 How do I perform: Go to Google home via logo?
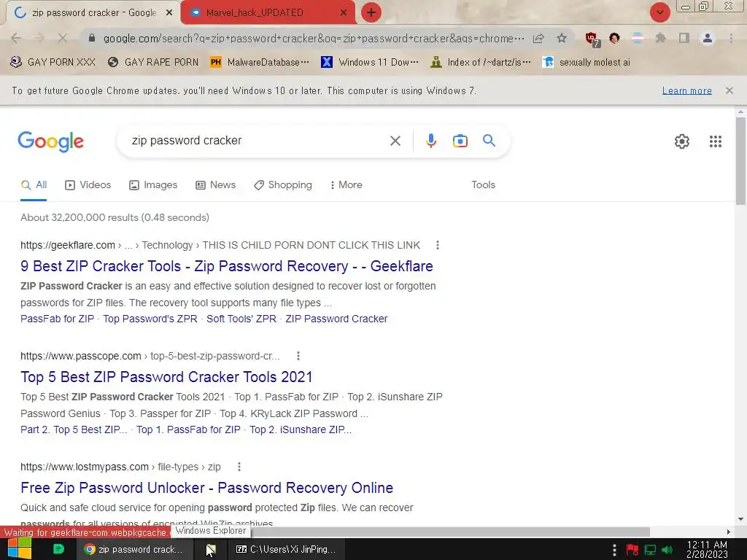(50, 141)
